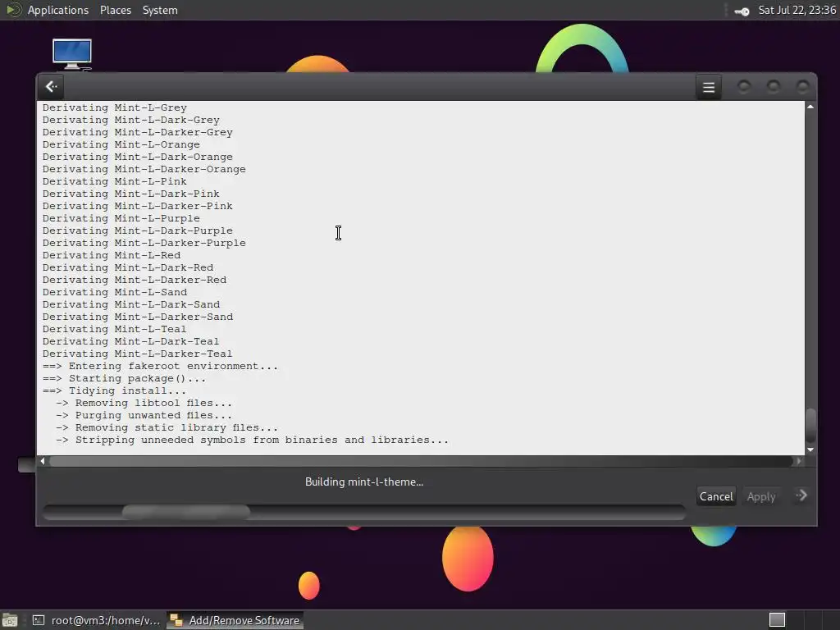This screenshot has width=840, height=630.
Task: Click the "Purging unwanted files..." line
Action: (x=144, y=416)
